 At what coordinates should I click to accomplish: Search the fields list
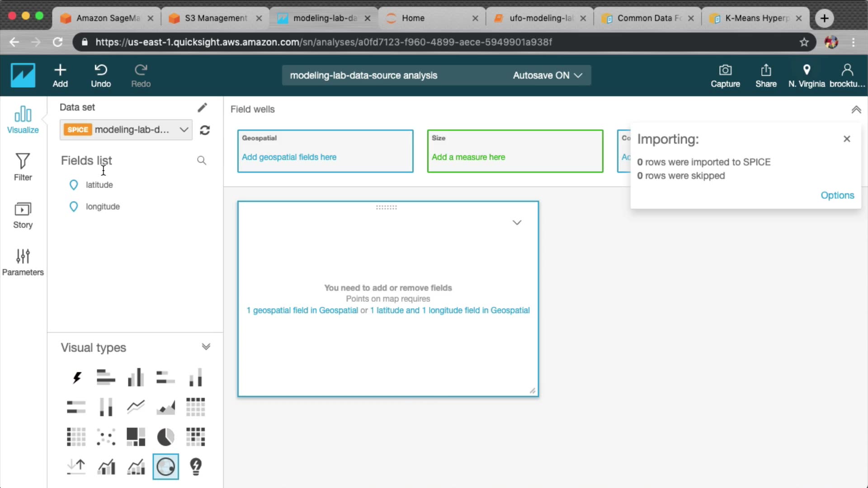(x=202, y=160)
